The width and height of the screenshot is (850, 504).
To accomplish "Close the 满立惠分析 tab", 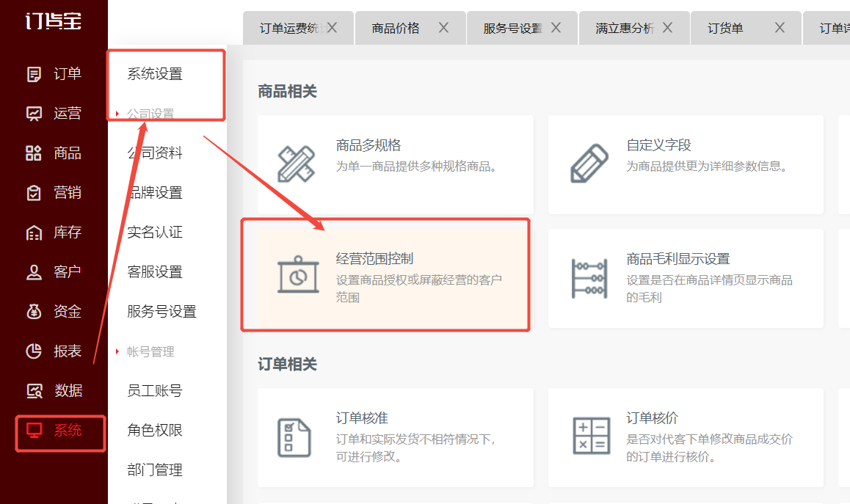I will click(x=667, y=28).
